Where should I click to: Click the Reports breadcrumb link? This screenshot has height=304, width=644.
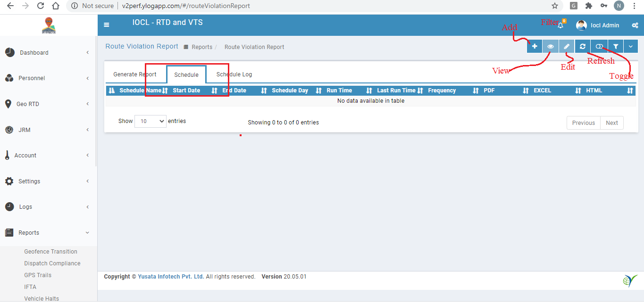202,47
